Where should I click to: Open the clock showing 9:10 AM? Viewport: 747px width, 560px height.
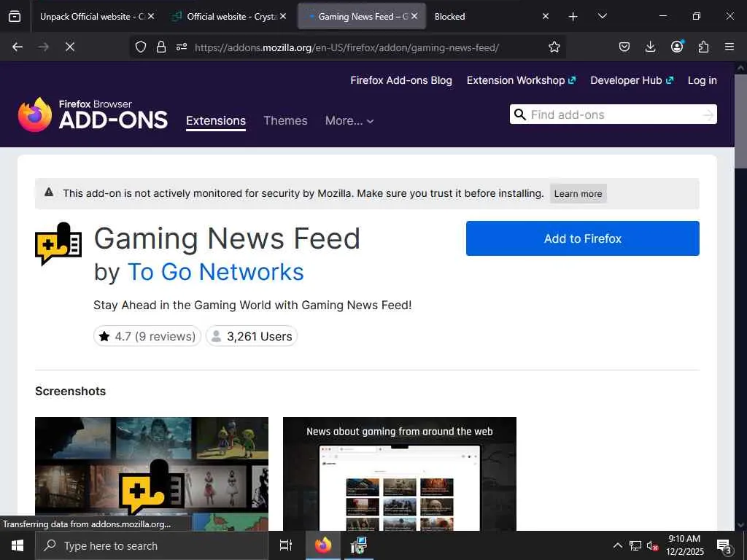(x=684, y=545)
